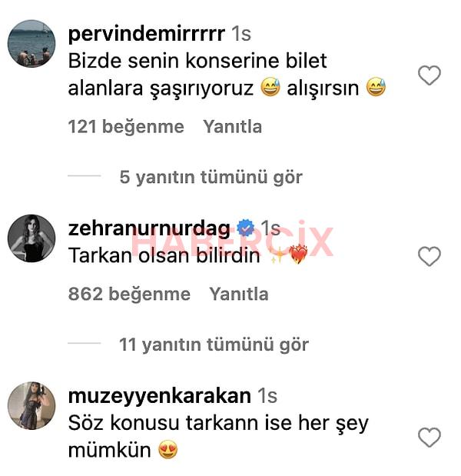
Task: Click the 1s timestamp beside pervindemirrrrr
Action: coord(241,34)
